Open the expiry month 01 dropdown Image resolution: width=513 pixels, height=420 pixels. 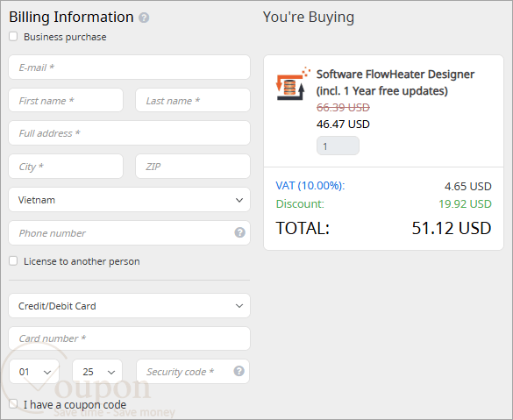coord(34,372)
